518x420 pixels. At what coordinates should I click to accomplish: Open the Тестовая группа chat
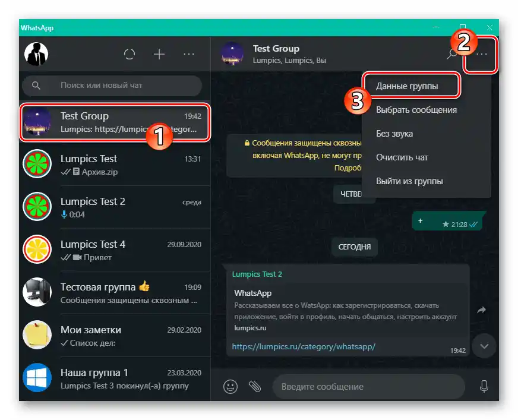tap(115, 292)
